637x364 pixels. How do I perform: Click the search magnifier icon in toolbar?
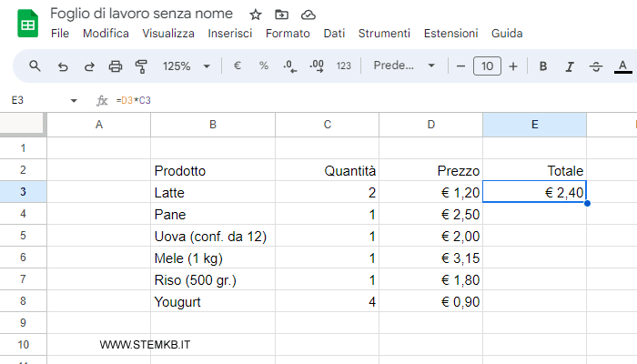pyautogui.click(x=35, y=66)
